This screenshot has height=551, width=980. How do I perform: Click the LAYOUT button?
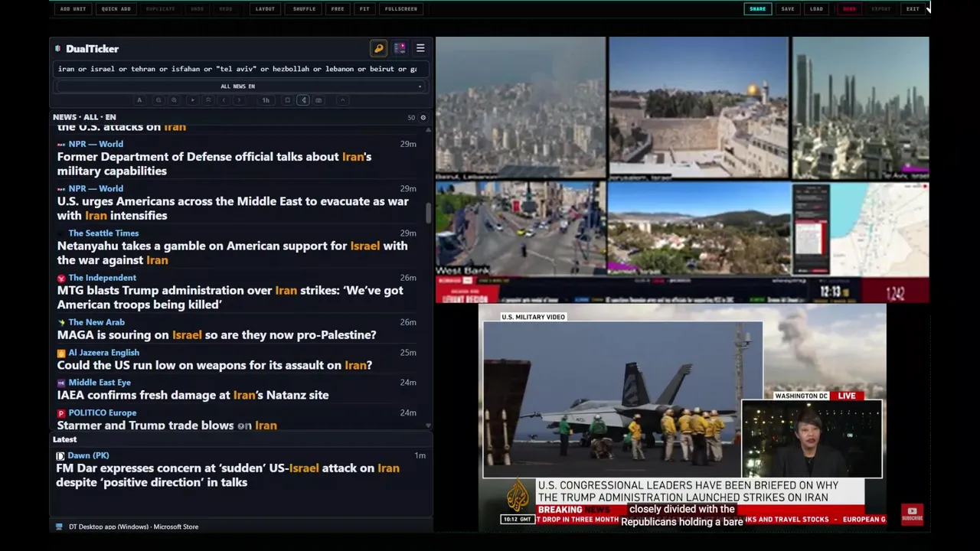click(x=265, y=9)
